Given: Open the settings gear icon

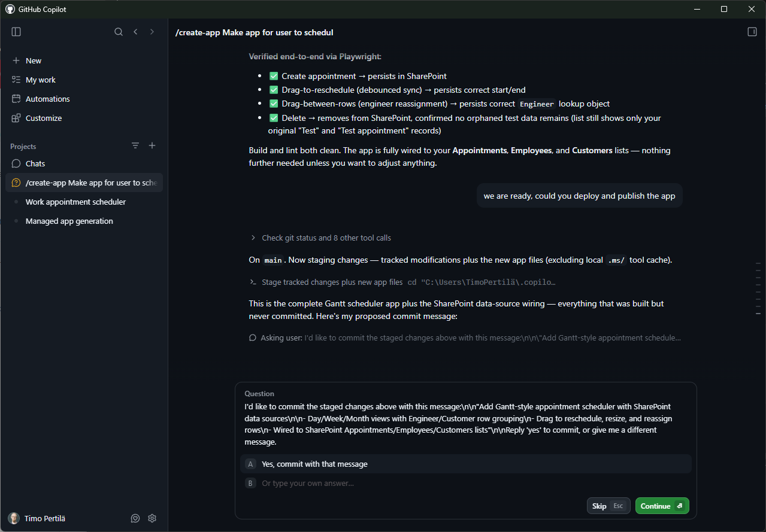Looking at the screenshot, I should pyautogui.click(x=152, y=518).
